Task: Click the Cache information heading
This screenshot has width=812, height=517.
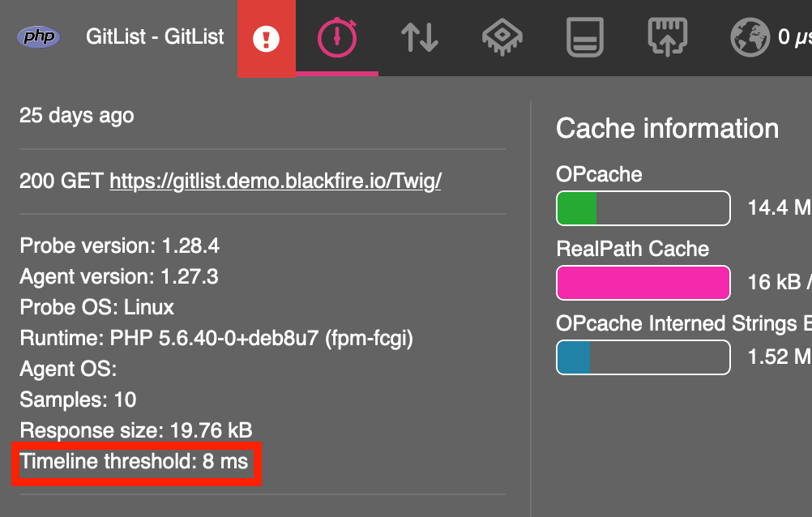Action: (668, 129)
